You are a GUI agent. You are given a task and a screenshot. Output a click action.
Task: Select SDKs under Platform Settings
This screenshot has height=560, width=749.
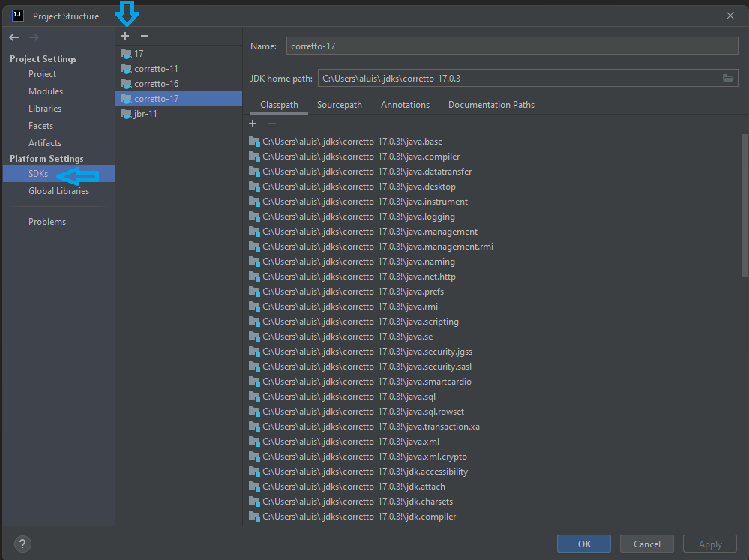point(58,173)
